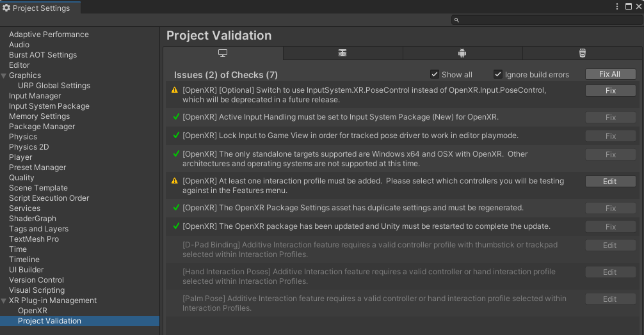Screen dimensions: 644x335
Task: Collapse the XR Plug-in Management section
Action: (4, 300)
